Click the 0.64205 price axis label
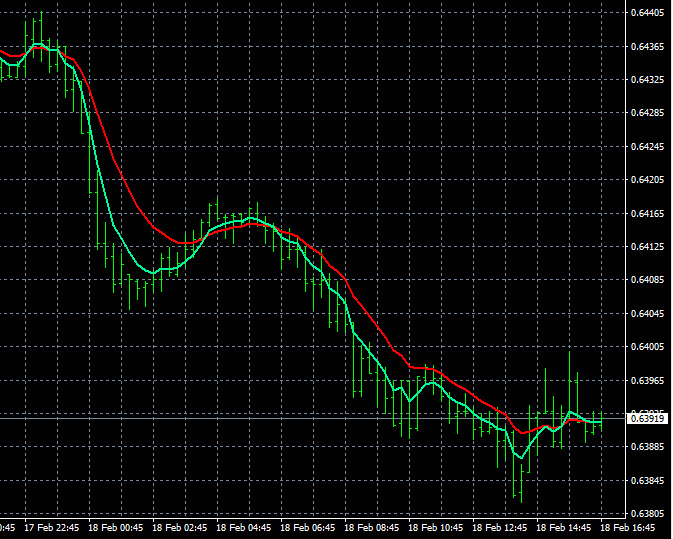The image size is (673, 539). pos(647,180)
